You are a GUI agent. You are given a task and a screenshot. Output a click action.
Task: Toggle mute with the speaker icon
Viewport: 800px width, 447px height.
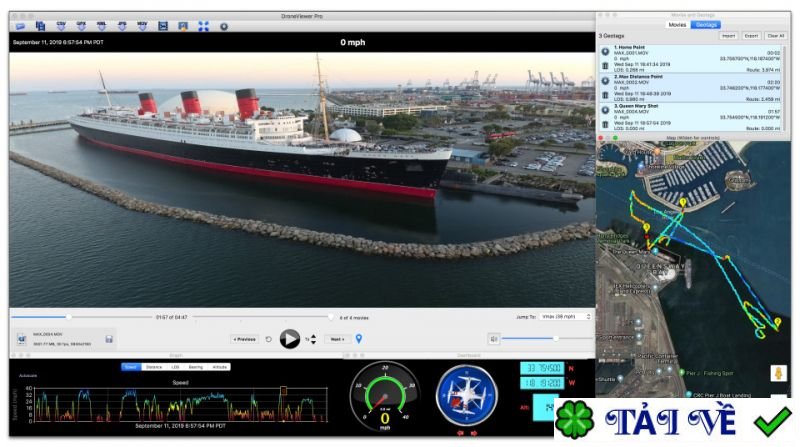pos(494,339)
